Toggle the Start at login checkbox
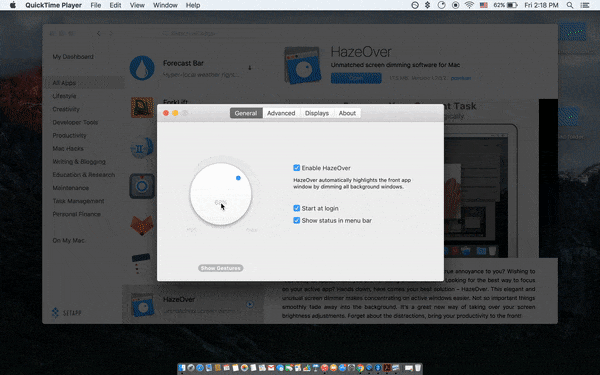This screenshot has width=600, height=375. 297,208
